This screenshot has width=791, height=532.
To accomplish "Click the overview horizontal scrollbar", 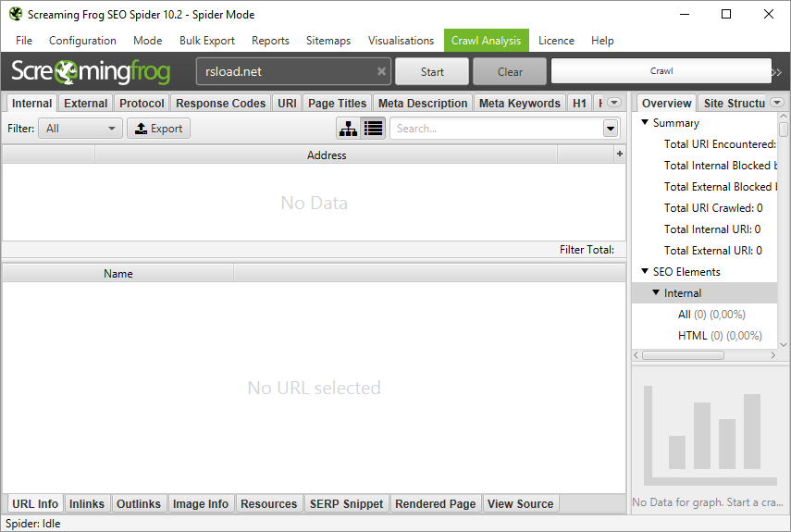I will point(683,355).
